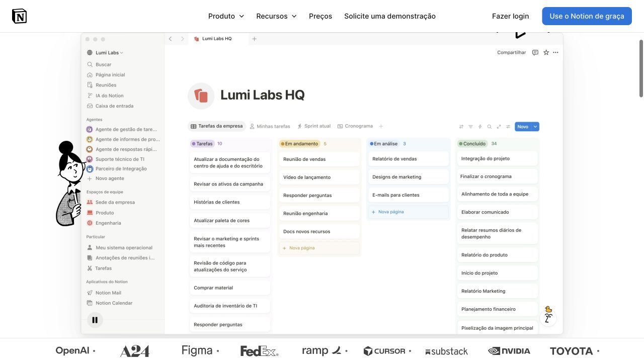Add a new tab with plus icon
This screenshot has height=362, width=644.
(254, 39)
